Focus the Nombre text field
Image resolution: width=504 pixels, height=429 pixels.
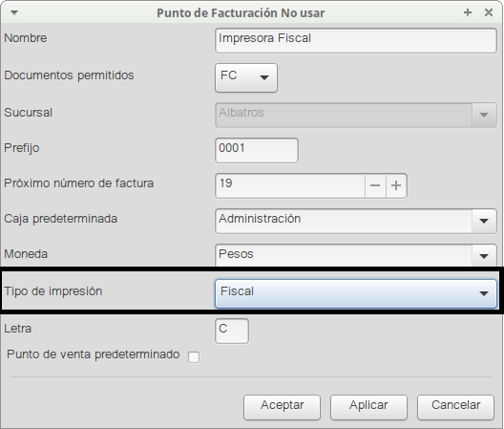click(x=356, y=41)
